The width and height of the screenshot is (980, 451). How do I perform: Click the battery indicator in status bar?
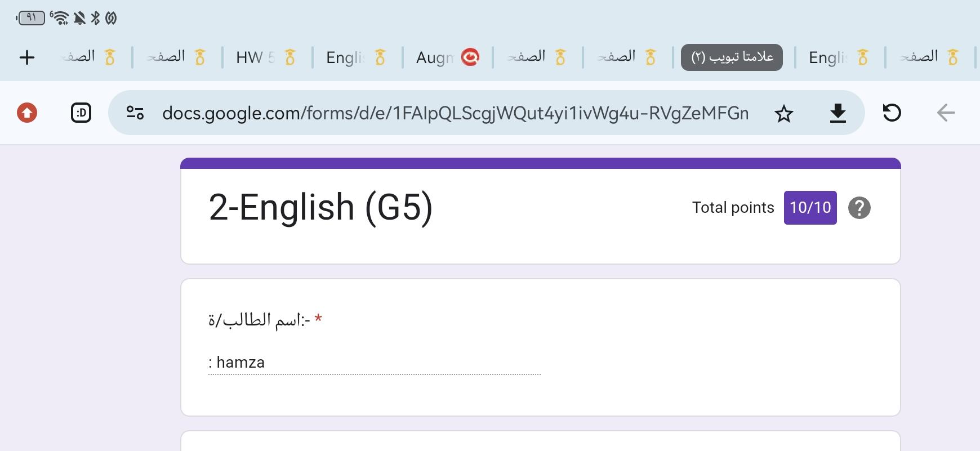pos(31,18)
